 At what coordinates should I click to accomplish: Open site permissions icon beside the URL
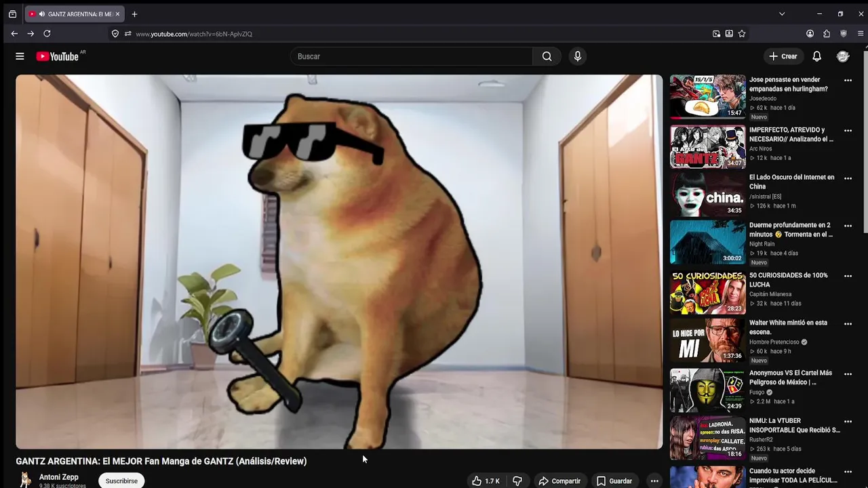[x=127, y=33]
